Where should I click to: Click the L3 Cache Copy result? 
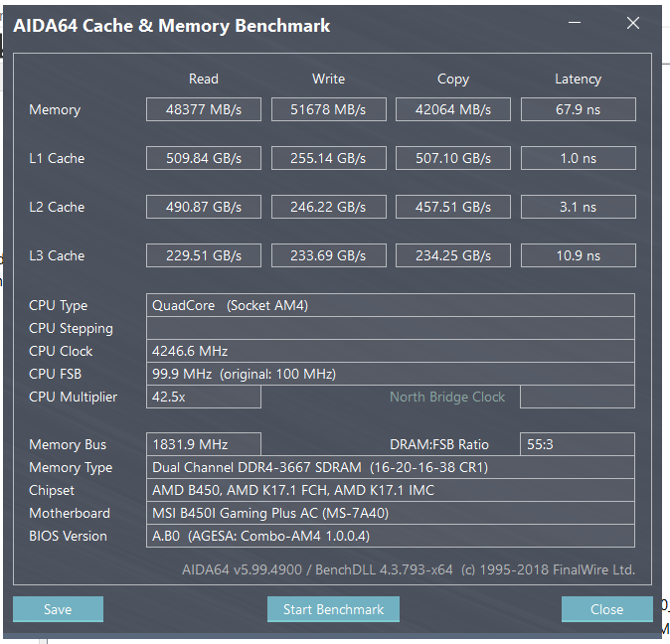[453, 255]
